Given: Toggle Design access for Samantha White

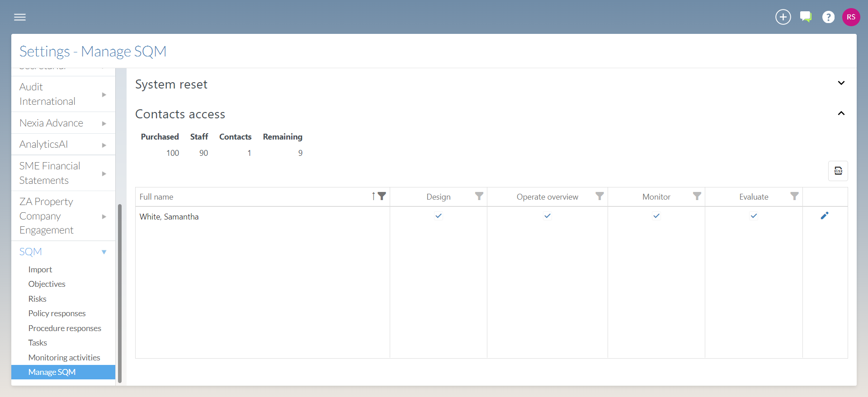Looking at the screenshot, I should [439, 216].
